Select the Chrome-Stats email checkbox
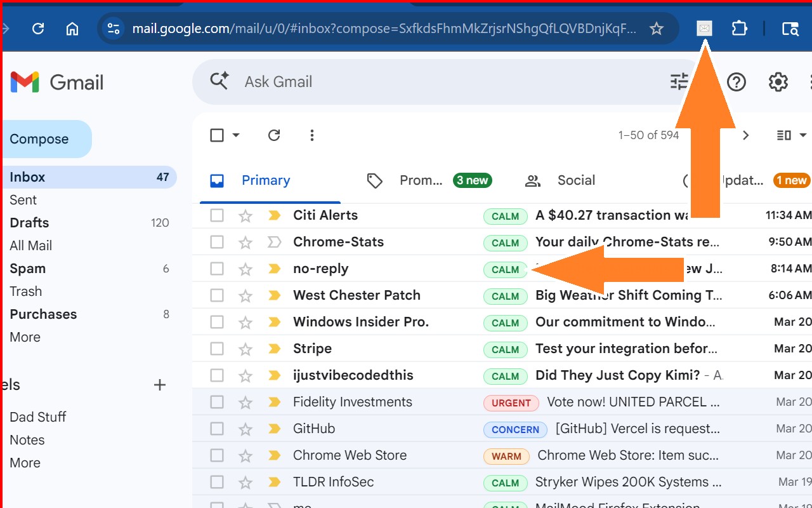Viewport: 812px width, 508px height. click(217, 242)
